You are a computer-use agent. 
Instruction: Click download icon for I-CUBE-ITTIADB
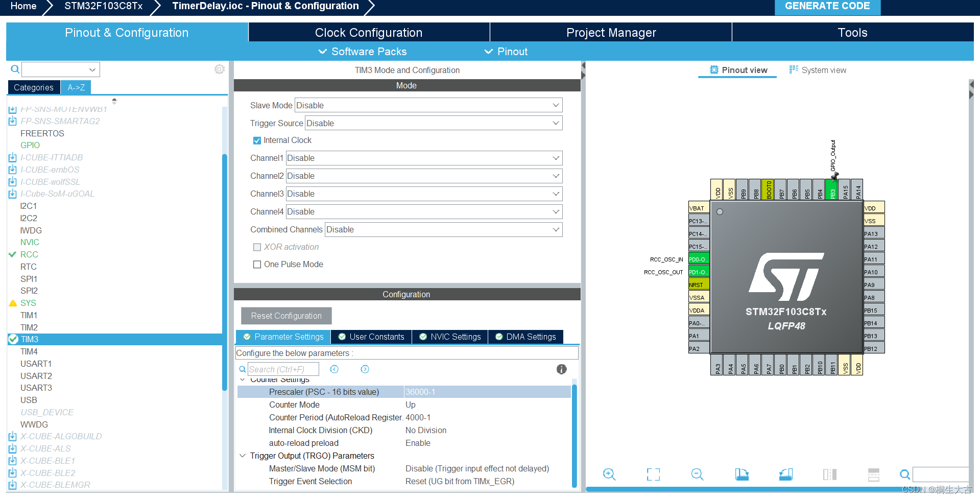point(13,157)
